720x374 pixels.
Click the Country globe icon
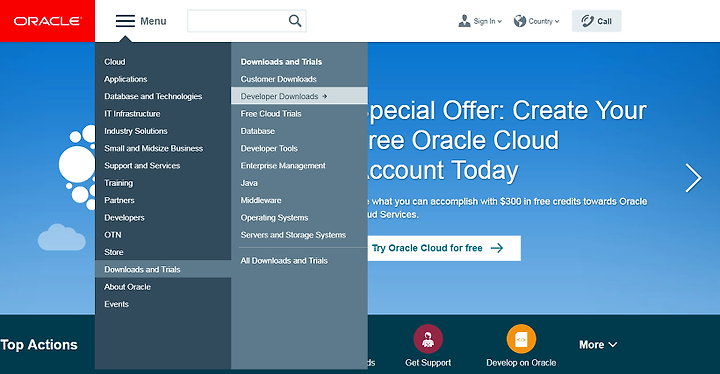point(520,21)
